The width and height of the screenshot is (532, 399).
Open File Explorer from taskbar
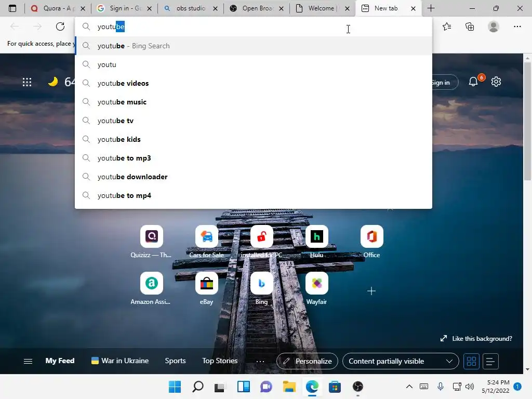(289, 387)
